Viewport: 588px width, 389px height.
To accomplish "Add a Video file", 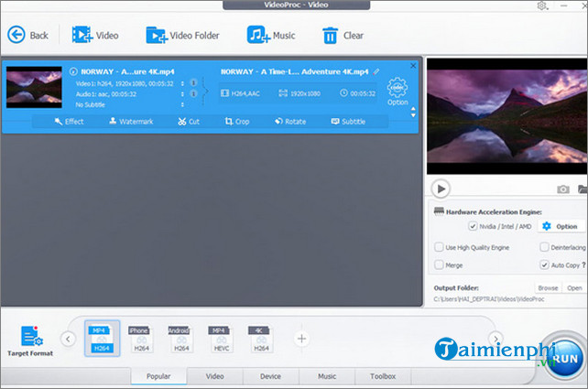I will [95, 35].
